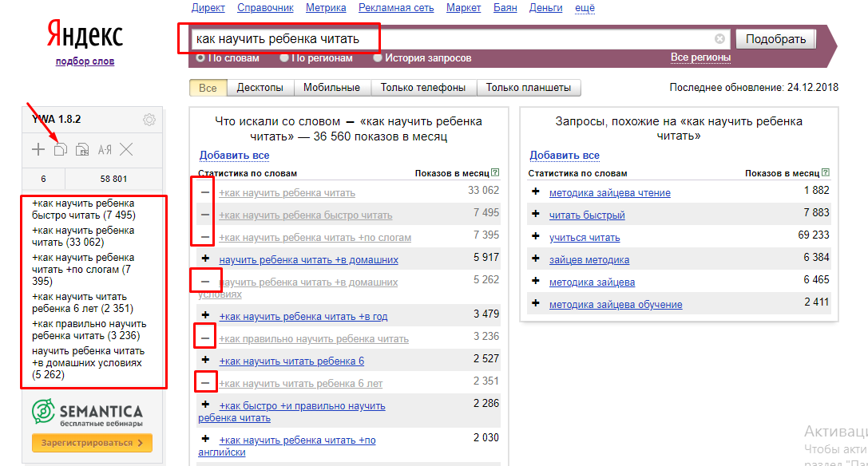The height and width of the screenshot is (466, 868).
Task: Open 'подбор слов' link under logo
Action: (x=85, y=61)
